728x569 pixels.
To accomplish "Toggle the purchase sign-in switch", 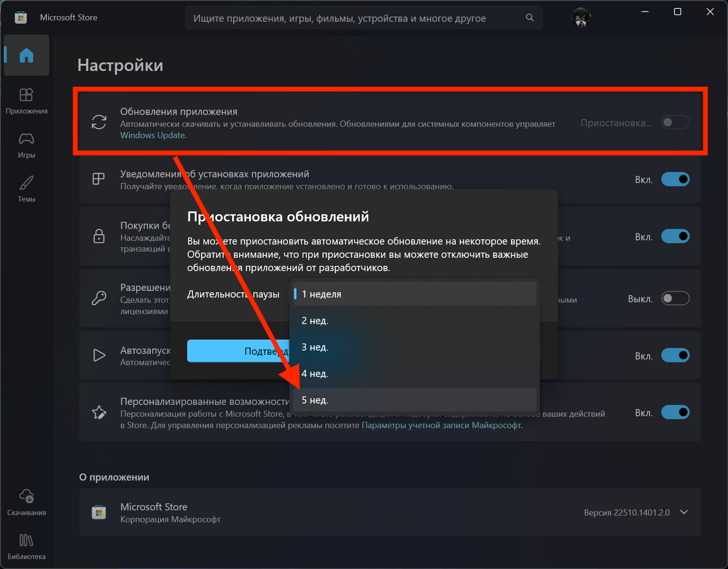I will 676,236.
